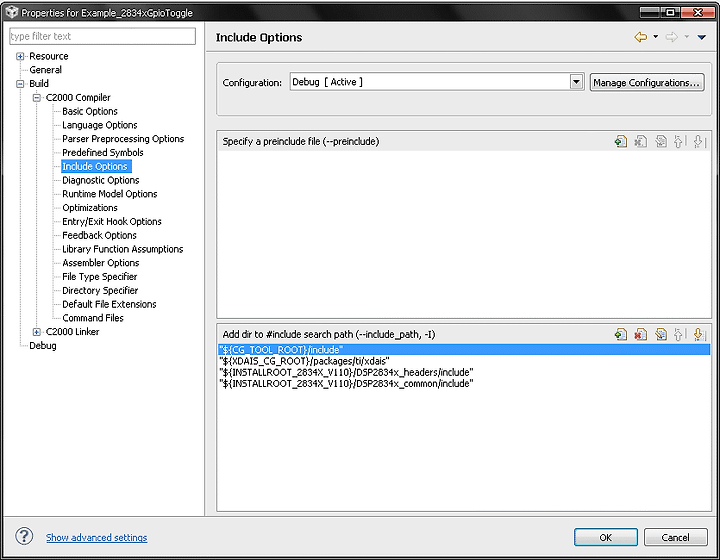Open Runtime Model Options
720x560 pixels.
(110, 194)
